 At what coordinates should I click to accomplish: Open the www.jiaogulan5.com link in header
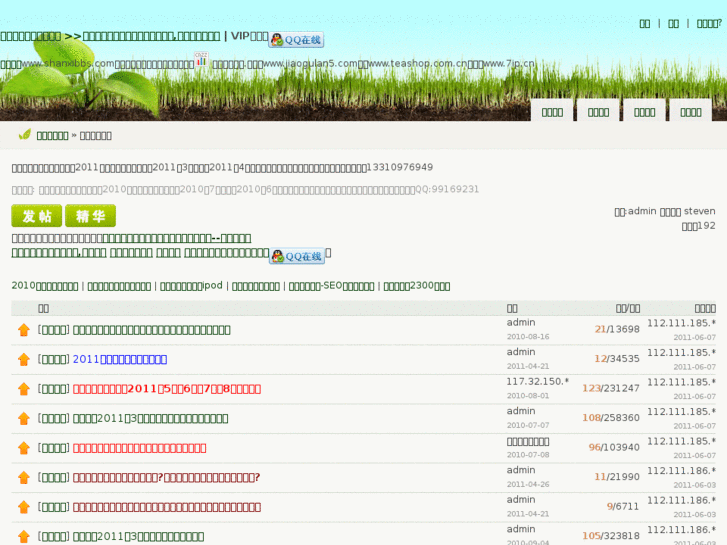point(310,63)
